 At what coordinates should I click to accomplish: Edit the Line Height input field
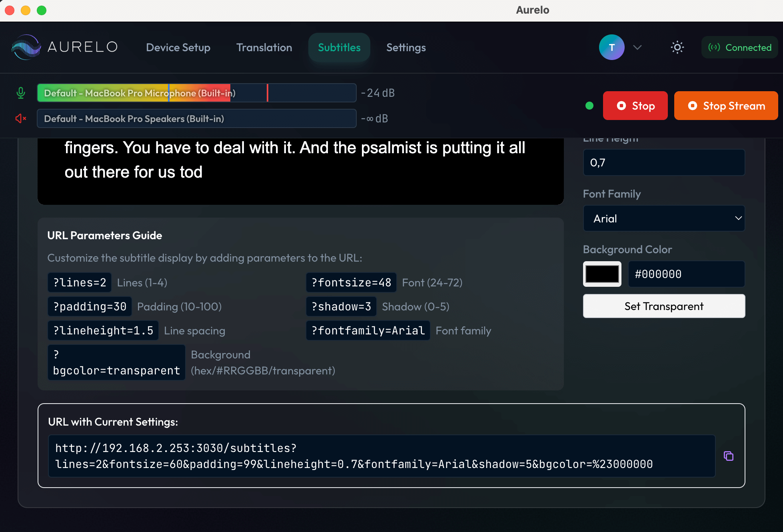click(663, 162)
